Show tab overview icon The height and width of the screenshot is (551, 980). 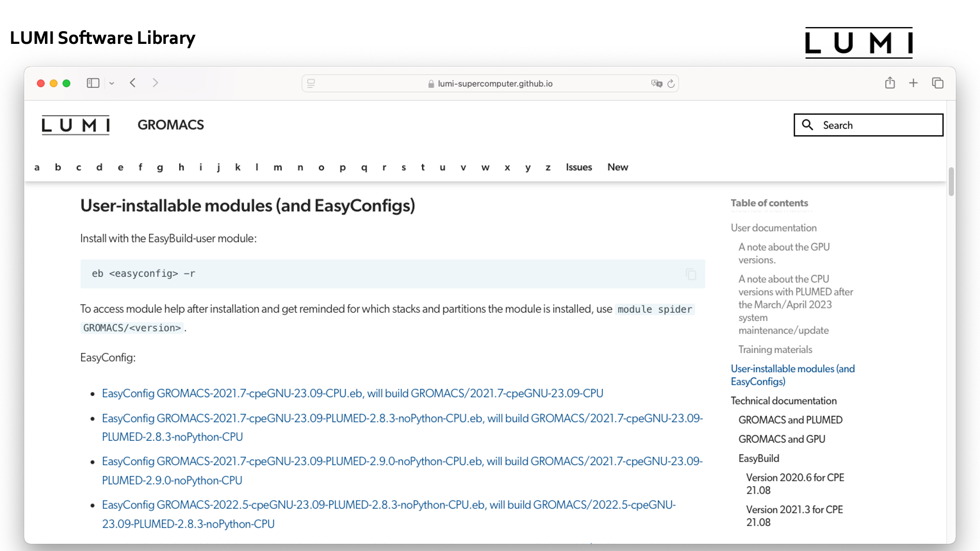click(938, 83)
